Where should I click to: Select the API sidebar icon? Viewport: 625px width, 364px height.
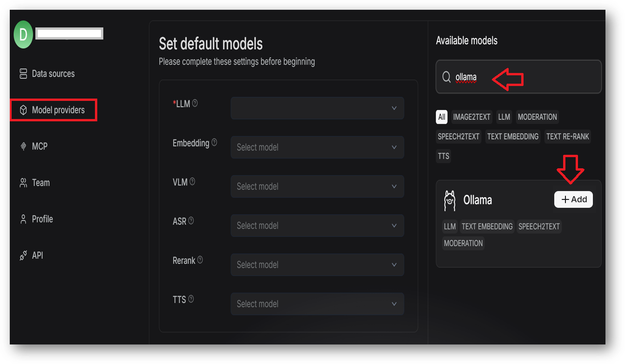tap(22, 255)
